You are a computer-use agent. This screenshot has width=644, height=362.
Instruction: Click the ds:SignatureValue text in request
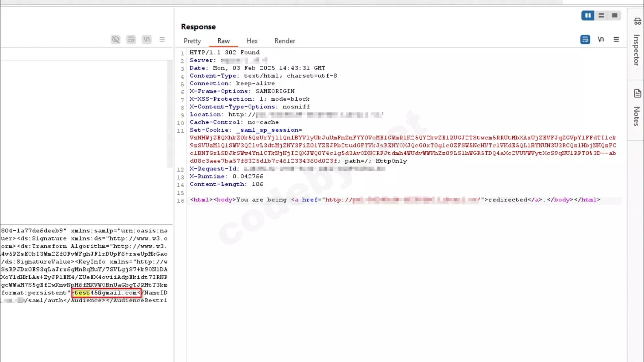38,262
